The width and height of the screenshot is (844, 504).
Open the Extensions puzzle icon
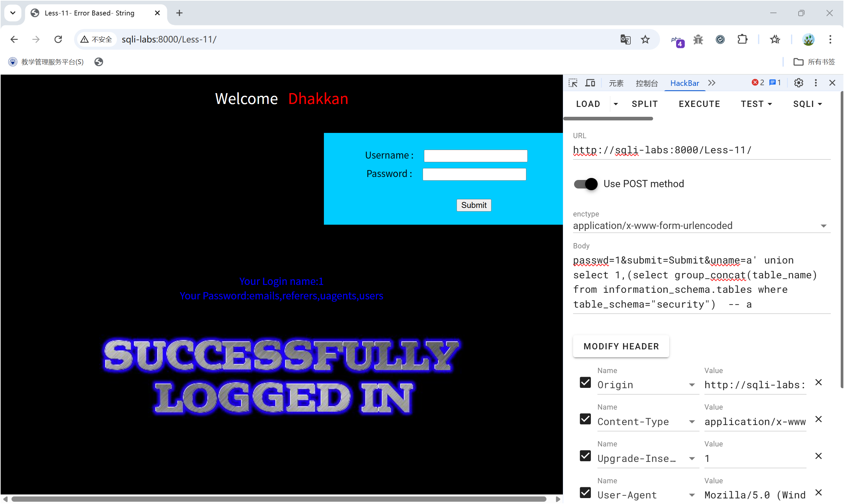742,39
